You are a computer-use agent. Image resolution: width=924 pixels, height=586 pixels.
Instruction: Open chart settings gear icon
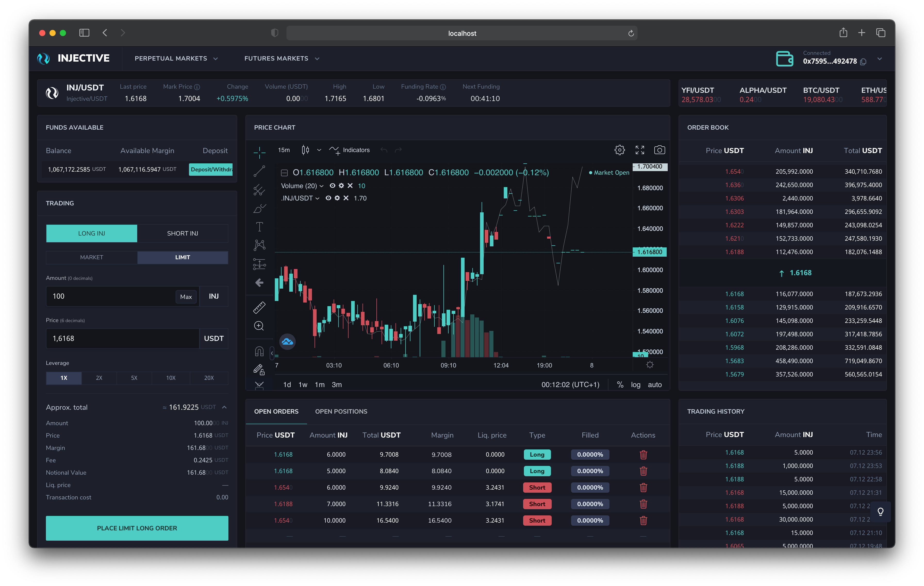(x=619, y=150)
